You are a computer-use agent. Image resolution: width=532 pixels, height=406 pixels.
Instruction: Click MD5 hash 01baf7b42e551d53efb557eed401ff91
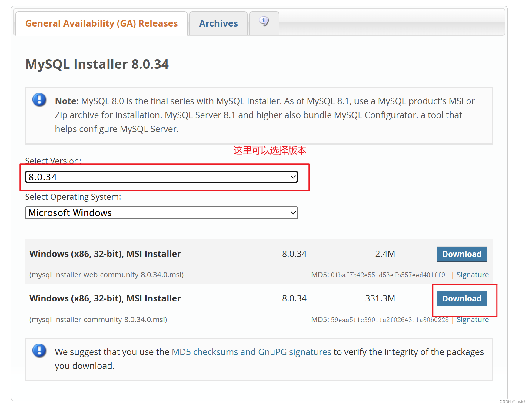(390, 275)
